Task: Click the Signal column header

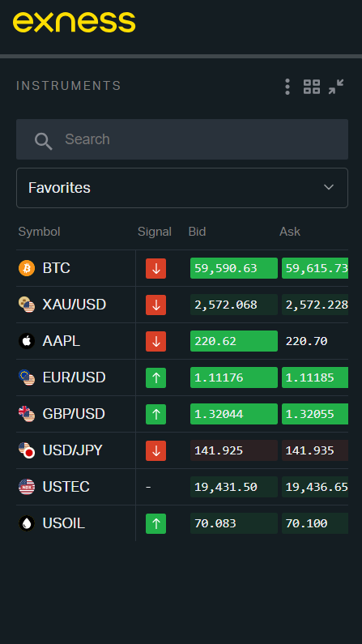Action: point(155,232)
